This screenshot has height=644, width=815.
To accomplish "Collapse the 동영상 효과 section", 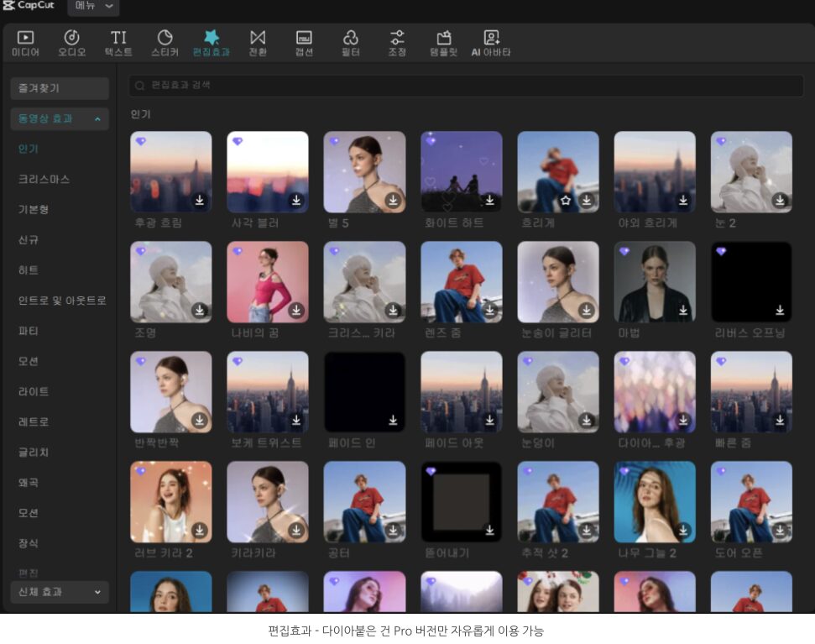I will pos(97,119).
